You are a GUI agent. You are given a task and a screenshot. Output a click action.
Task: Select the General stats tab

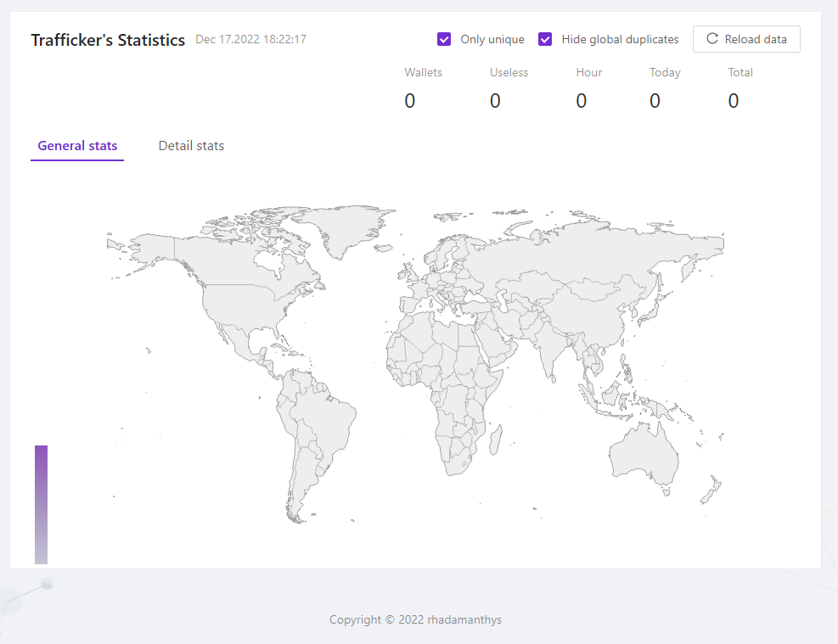click(77, 146)
